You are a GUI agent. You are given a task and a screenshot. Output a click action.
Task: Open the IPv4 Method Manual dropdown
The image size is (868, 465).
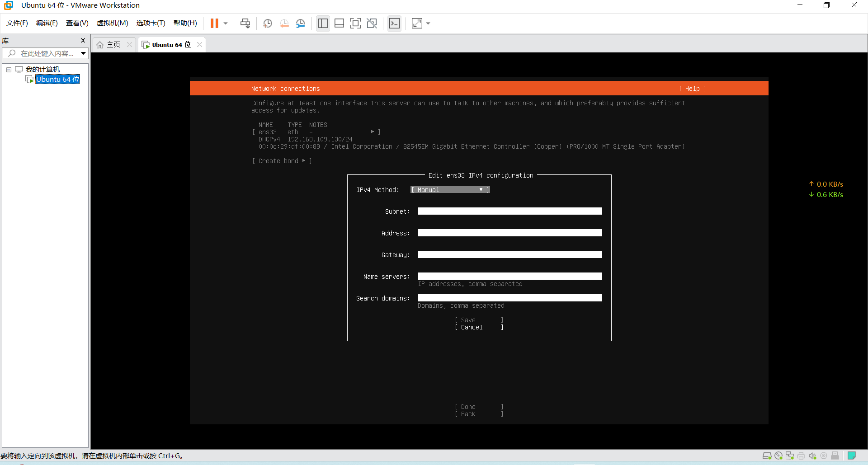click(450, 190)
